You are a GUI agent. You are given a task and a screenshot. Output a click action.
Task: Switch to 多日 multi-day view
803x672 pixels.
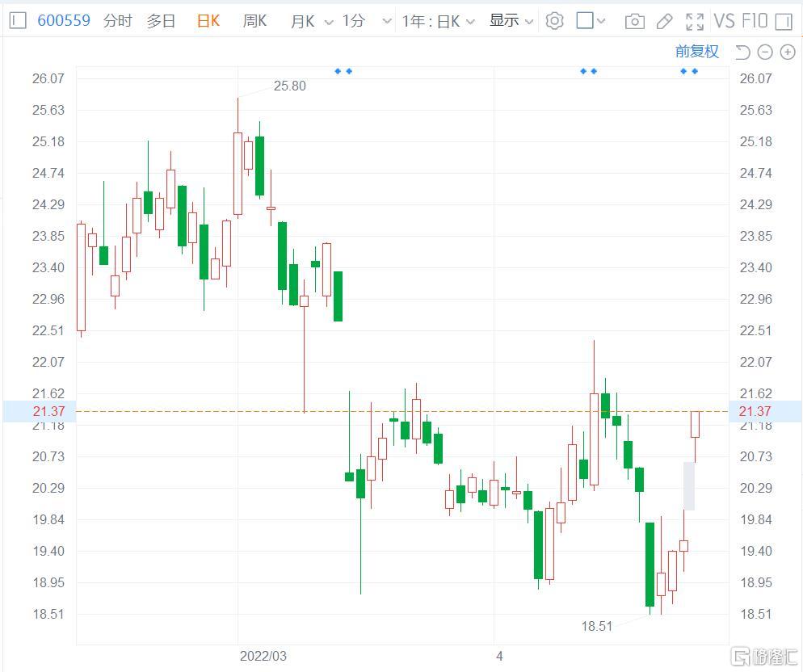click(162, 21)
